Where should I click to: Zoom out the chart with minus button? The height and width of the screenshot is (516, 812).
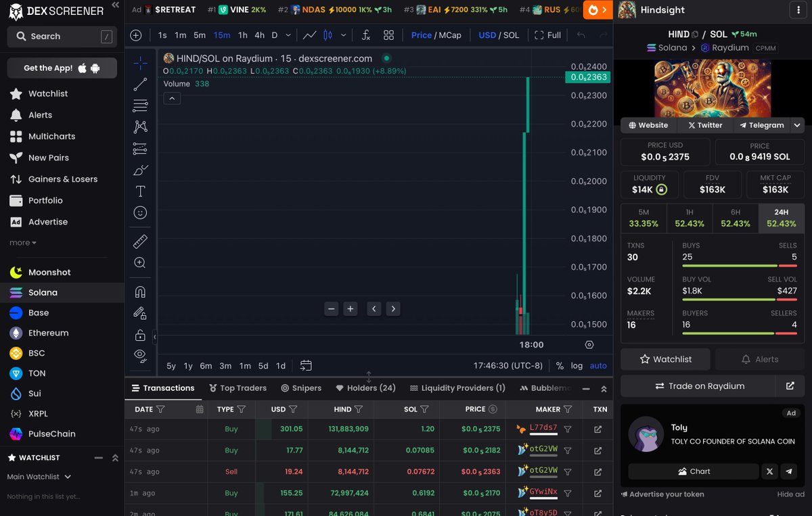pos(331,308)
